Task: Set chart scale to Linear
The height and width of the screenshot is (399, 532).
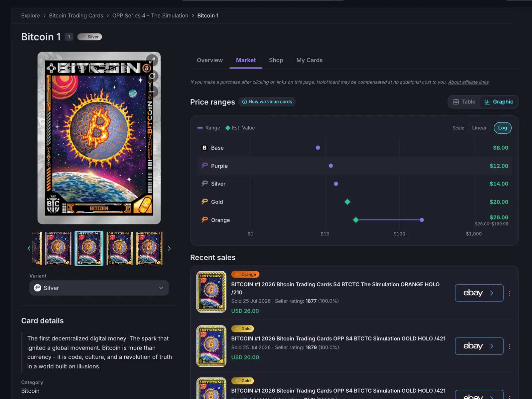Action: pyautogui.click(x=479, y=128)
